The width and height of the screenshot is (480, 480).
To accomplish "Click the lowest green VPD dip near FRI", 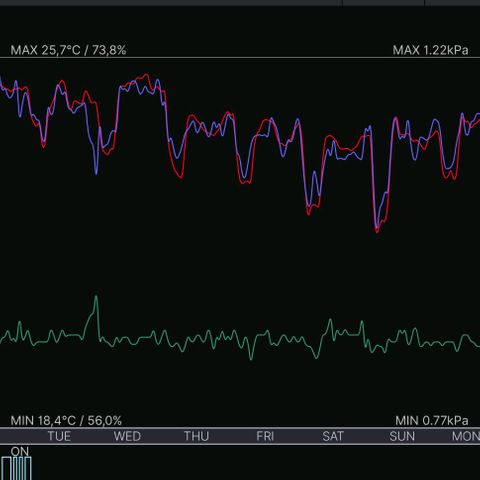I will (251, 358).
